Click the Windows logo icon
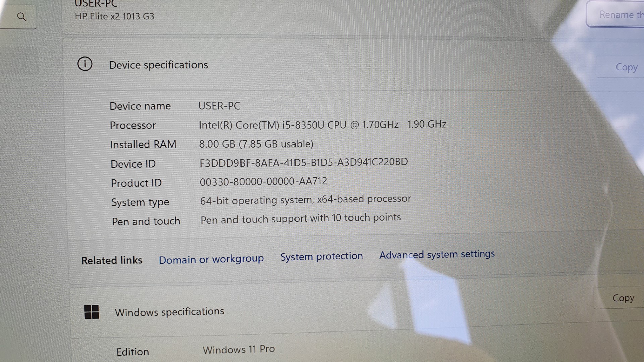The height and width of the screenshot is (362, 644). point(92,312)
